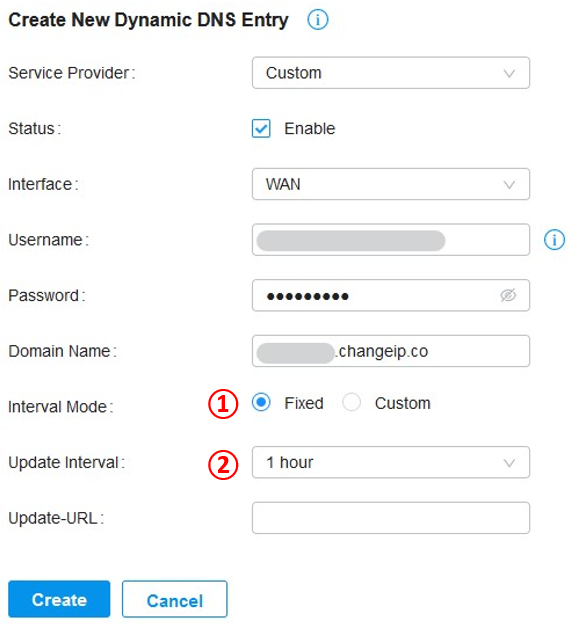Click the Create button
The height and width of the screenshot is (625, 570).
[x=59, y=599]
